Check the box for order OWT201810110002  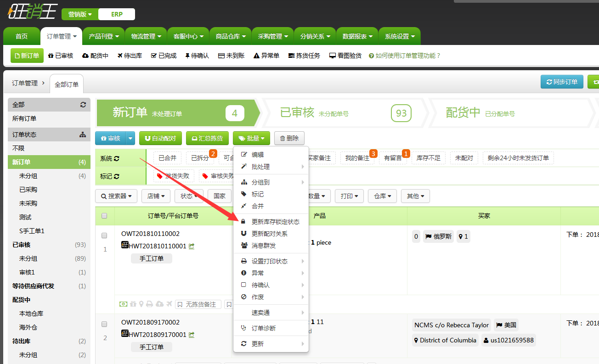point(104,235)
